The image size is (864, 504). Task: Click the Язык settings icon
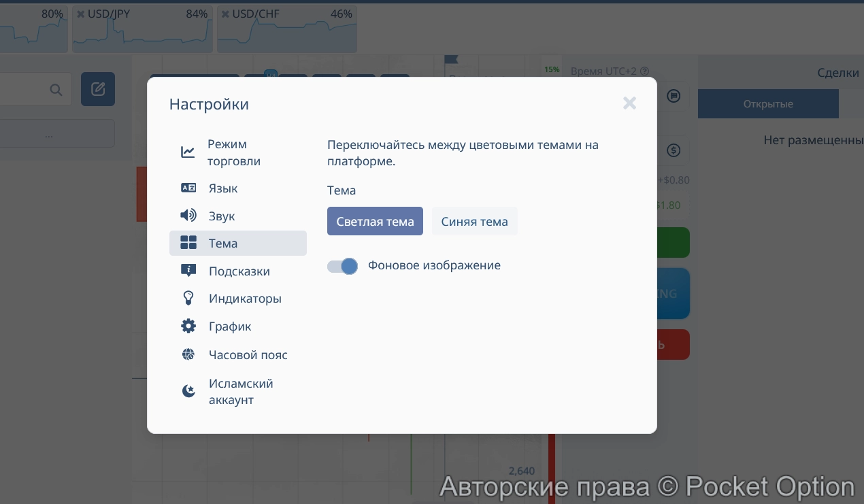click(188, 187)
